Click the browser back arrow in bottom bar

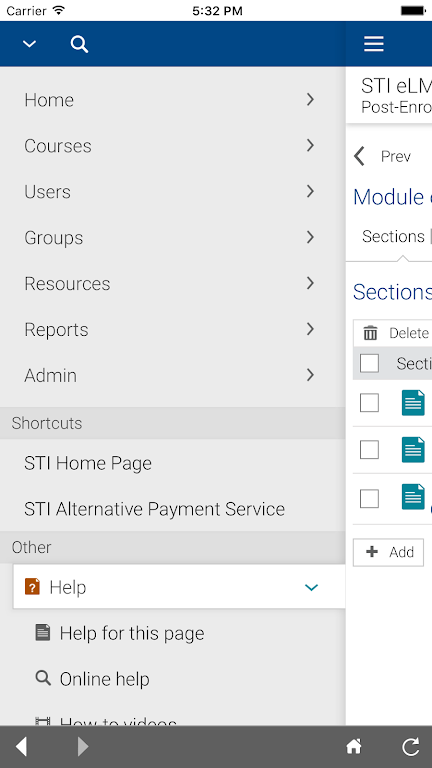21,746
